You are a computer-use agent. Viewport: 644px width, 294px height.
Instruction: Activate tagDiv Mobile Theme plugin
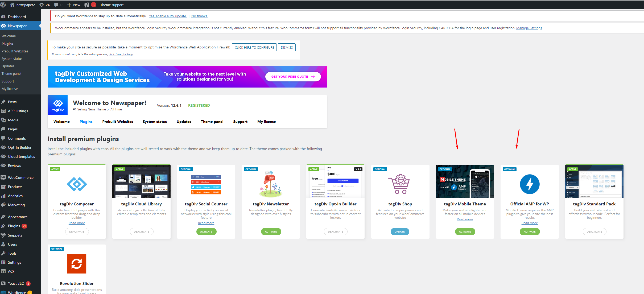click(465, 231)
